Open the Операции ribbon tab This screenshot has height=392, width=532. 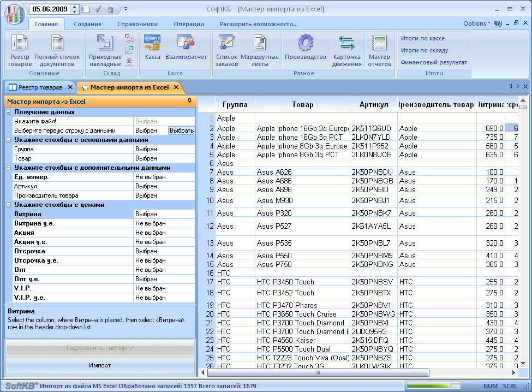click(189, 24)
